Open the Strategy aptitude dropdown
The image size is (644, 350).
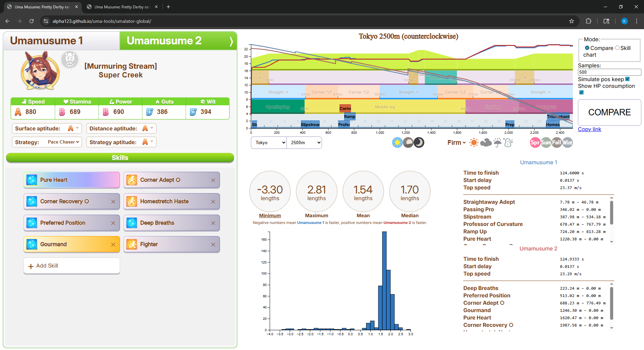(148, 142)
